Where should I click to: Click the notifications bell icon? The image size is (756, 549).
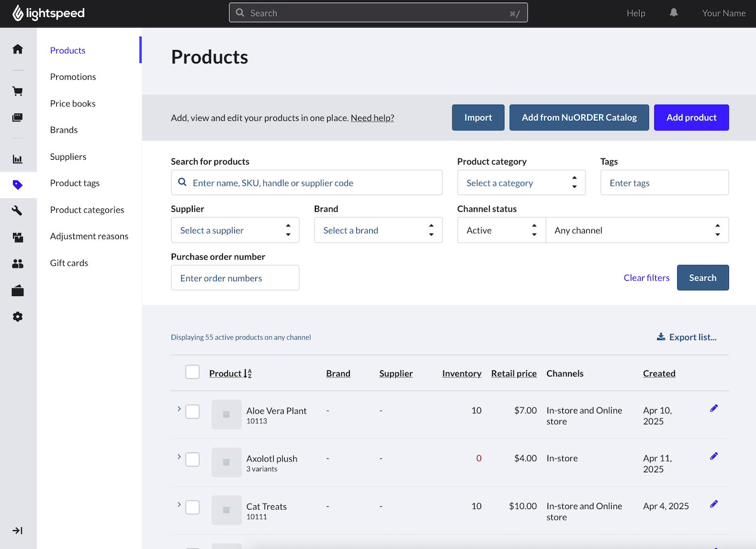[x=673, y=13]
